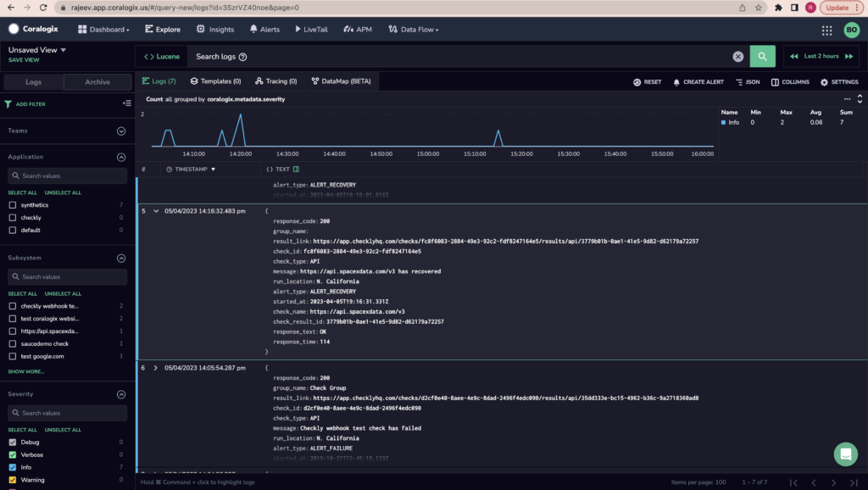Go to first page of results

pos(793,483)
